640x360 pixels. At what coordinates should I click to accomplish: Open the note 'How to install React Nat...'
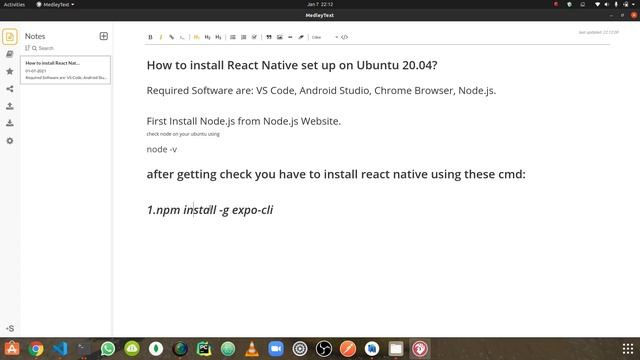(x=65, y=70)
